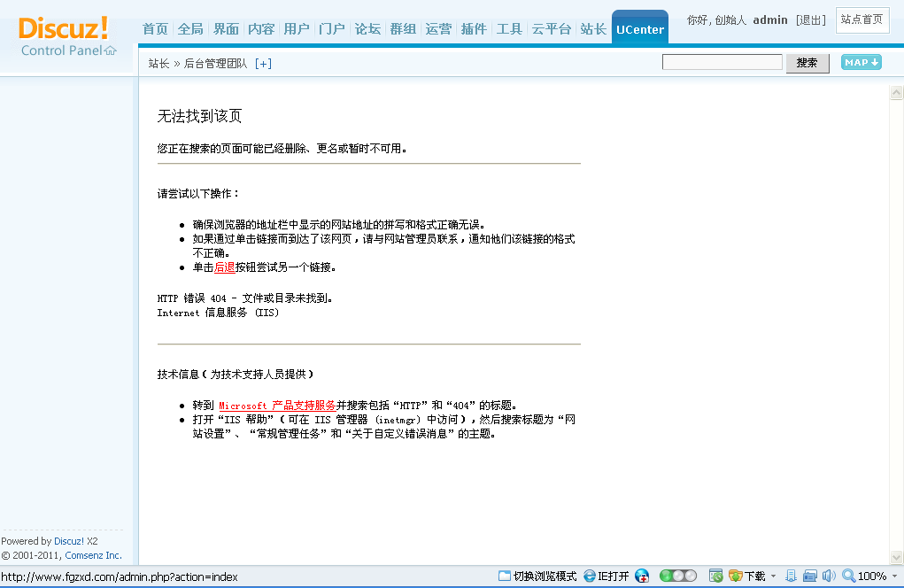This screenshot has height=588, width=904.
Task: Open the 用户 menu tab
Action: (297, 29)
